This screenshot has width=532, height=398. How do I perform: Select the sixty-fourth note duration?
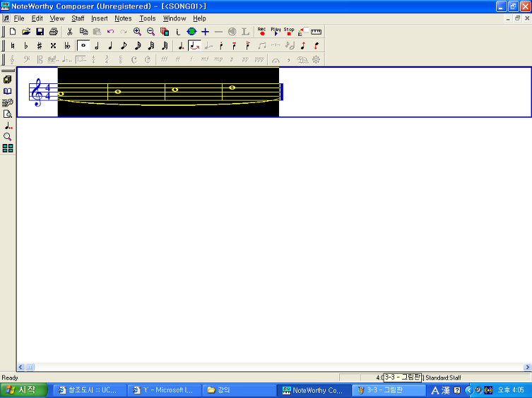click(165, 45)
